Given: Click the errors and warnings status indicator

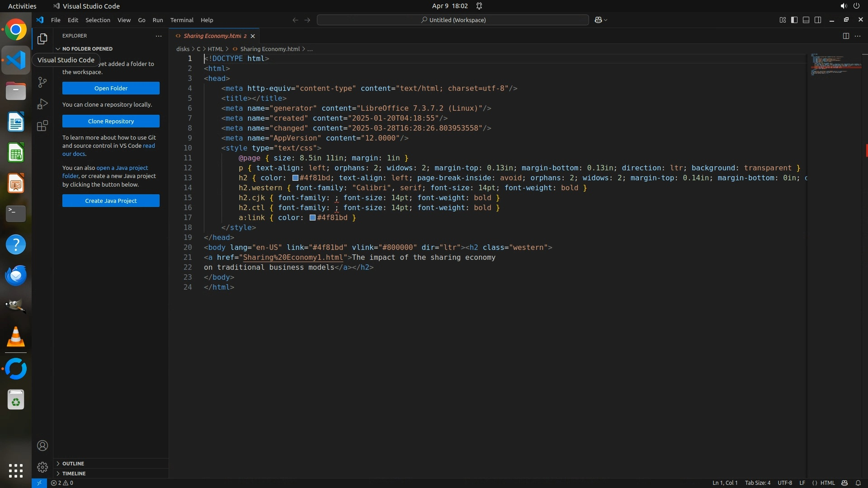Looking at the screenshot, I should [62, 483].
